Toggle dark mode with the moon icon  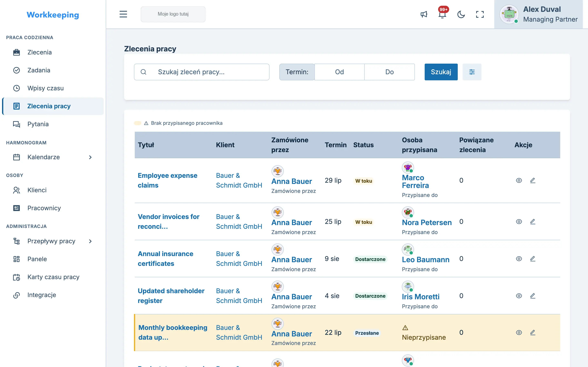click(461, 14)
